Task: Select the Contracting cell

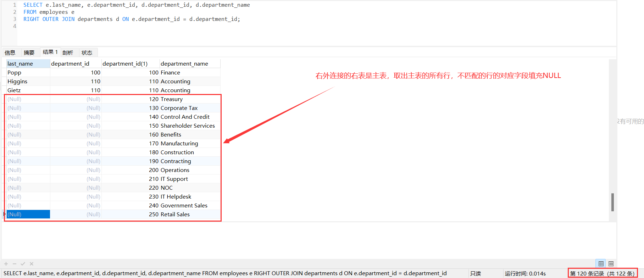Action: click(190, 161)
